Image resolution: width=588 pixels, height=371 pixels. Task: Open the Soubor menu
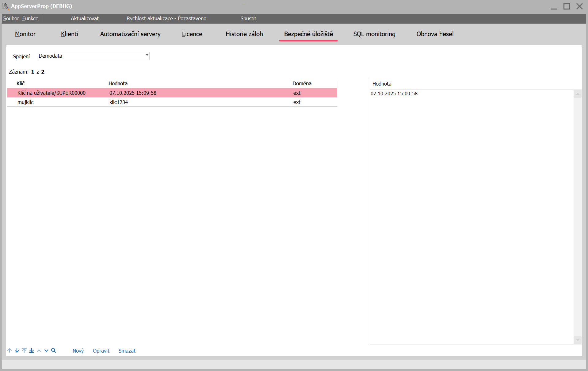tap(11, 18)
